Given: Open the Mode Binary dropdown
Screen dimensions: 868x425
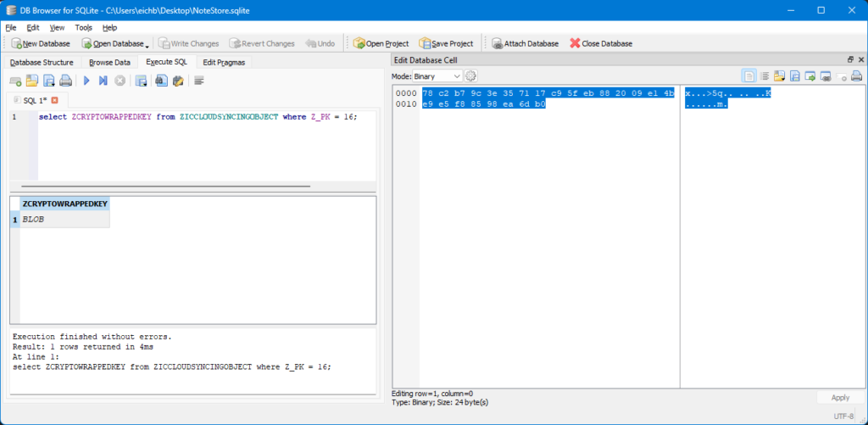Looking at the screenshot, I should [437, 75].
